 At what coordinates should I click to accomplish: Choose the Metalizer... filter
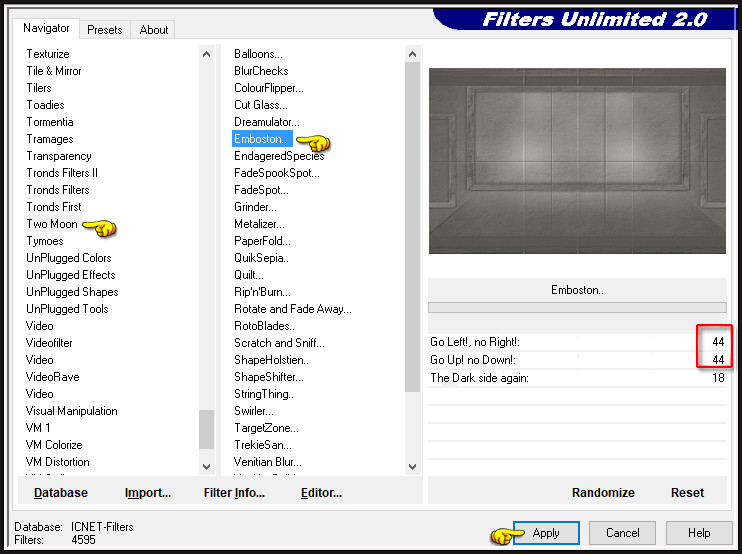tap(259, 224)
